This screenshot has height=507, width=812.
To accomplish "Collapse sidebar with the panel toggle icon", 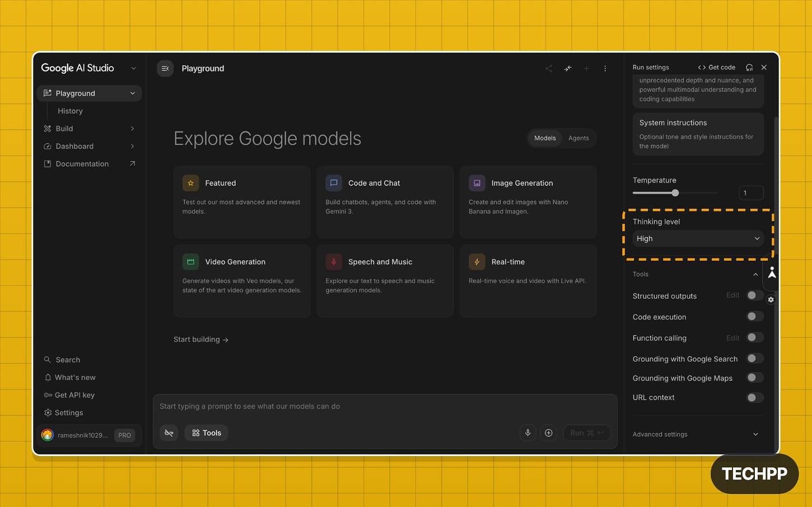I will [165, 68].
